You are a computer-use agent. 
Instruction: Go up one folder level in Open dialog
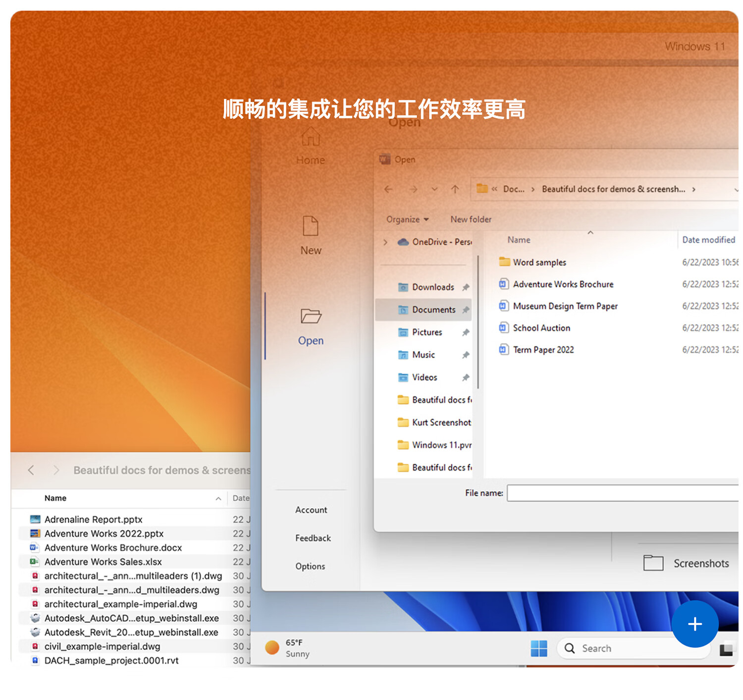click(x=455, y=189)
